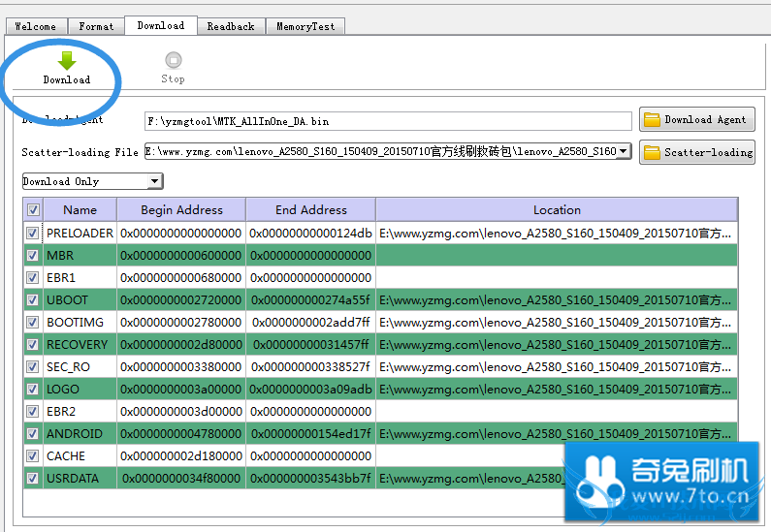Toggle the select-all checkbox in table header
This screenshot has height=532, width=771.
click(x=33, y=210)
